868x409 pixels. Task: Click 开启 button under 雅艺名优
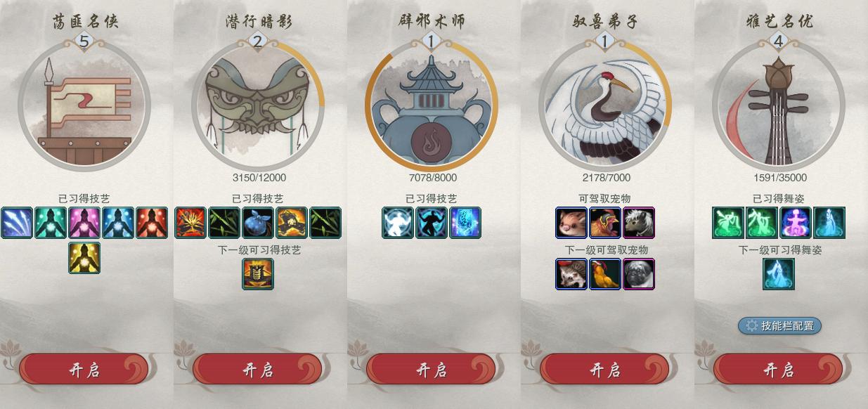point(778,370)
